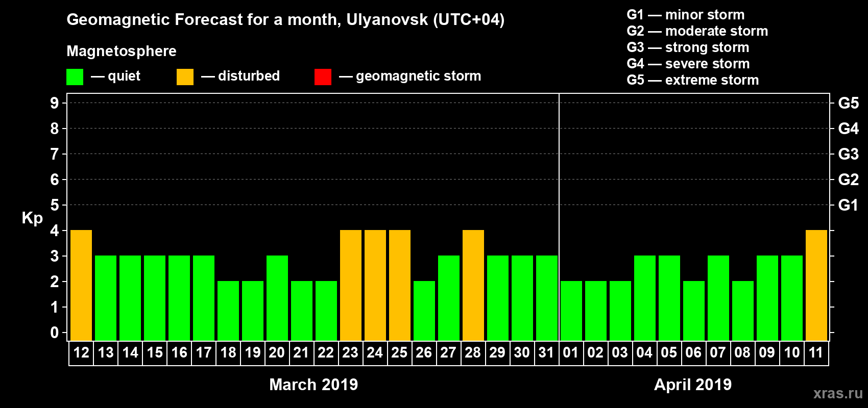
Task: Click the 'G1 — minor storm' legend text
Action: tap(686, 15)
